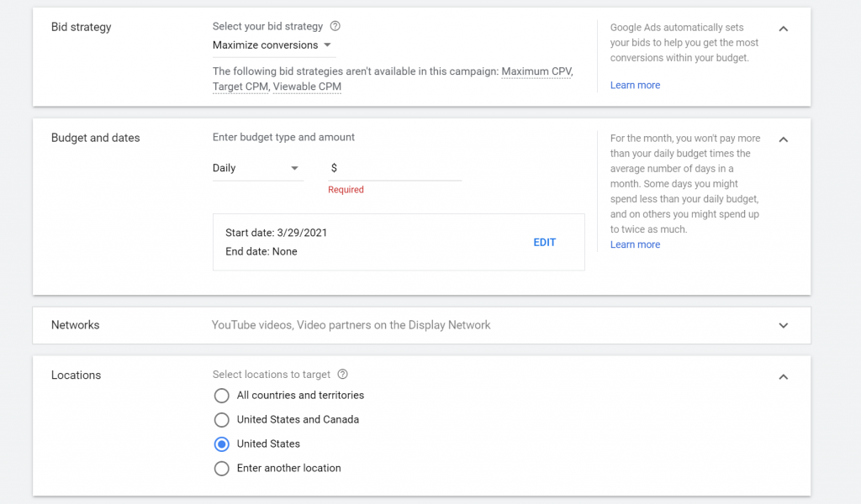Click the red Required error text
Screen dimensions: 861x504
(x=346, y=190)
